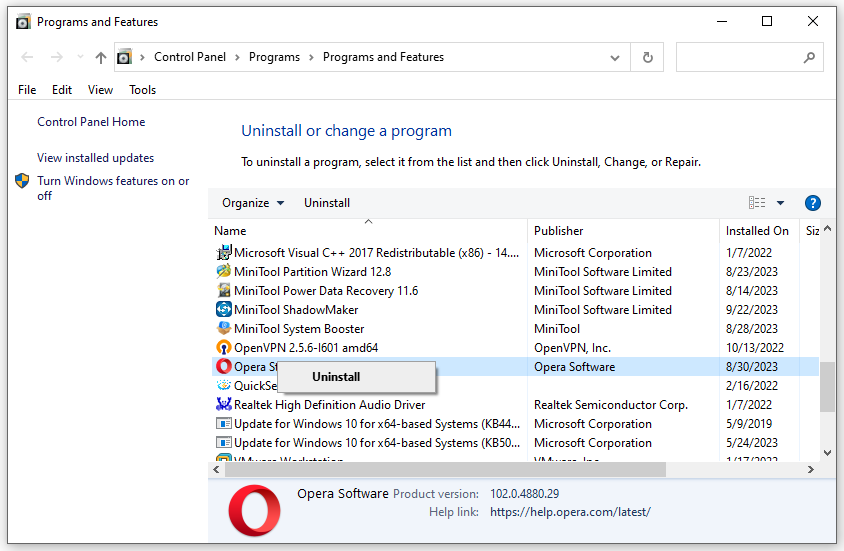Click the Programs breadcrumb
The width and height of the screenshot is (844, 551).
[274, 57]
